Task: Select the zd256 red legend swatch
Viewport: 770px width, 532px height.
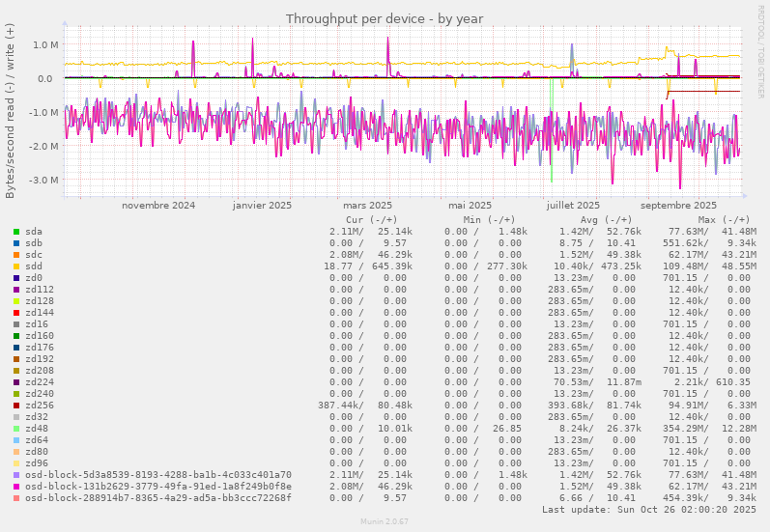Action: pos(16,406)
